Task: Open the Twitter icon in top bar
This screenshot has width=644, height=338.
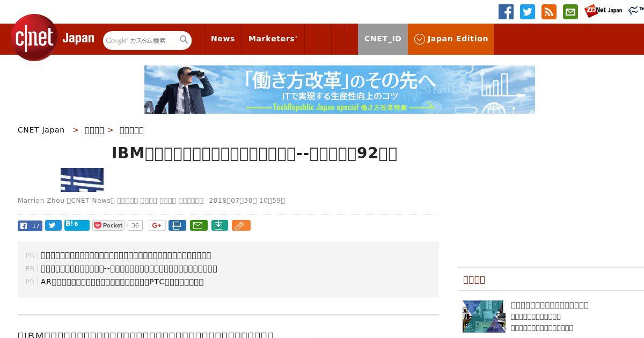Action: [528, 12]
